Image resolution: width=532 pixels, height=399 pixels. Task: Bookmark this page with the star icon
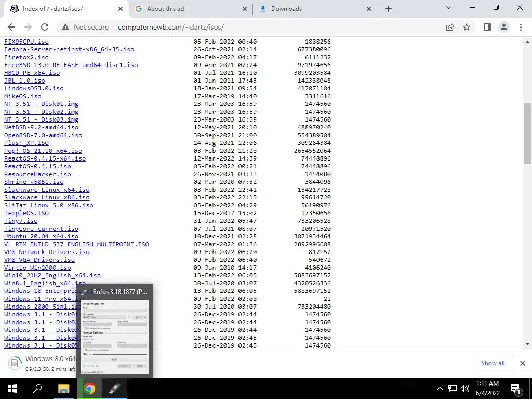point(467,27)
